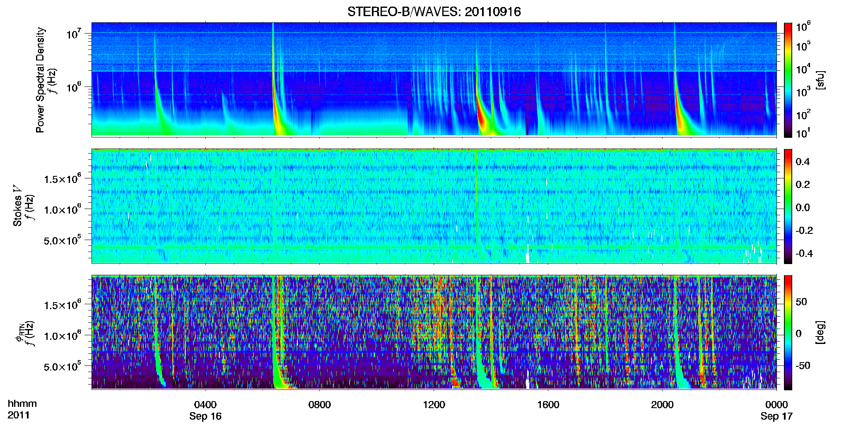The height and width of the screenshot is (447, 868).
Task: Click the 10^1 label on sfu colorbar
Action: pyautogui.click(x=803, y=133)
